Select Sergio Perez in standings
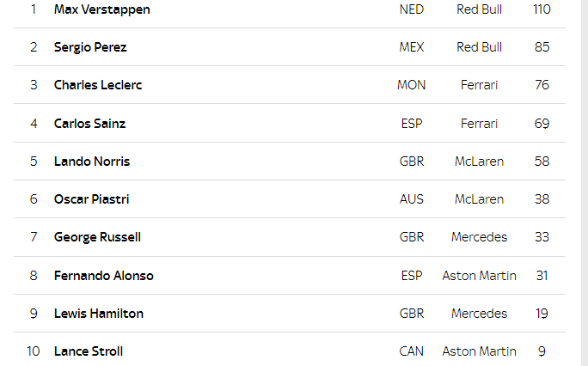 [90, 47]
